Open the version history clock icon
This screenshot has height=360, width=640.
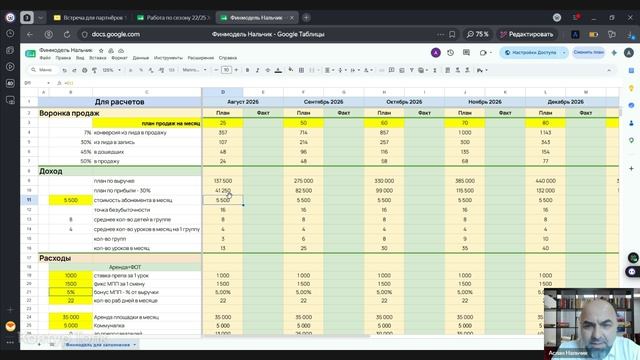pos(451,53)
